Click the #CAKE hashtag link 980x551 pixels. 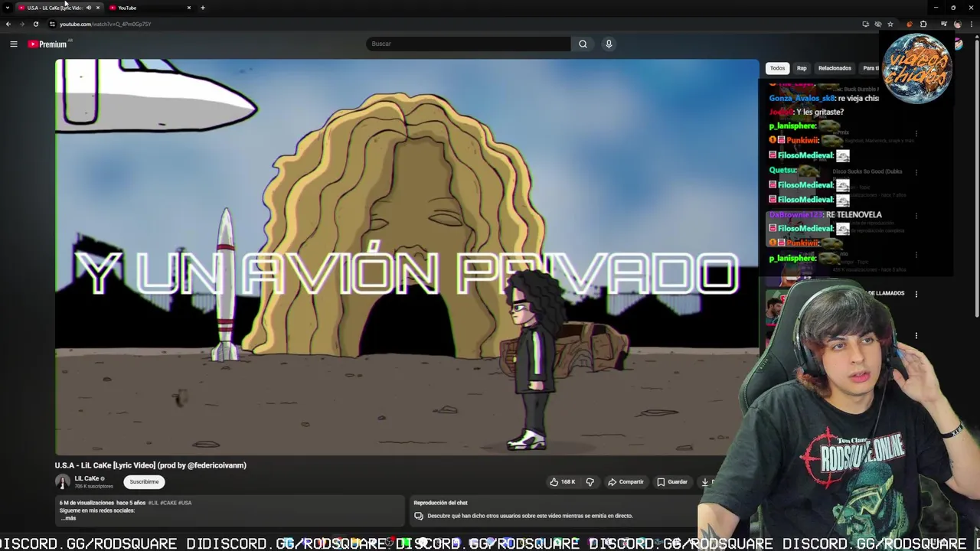tap(168, 503)
